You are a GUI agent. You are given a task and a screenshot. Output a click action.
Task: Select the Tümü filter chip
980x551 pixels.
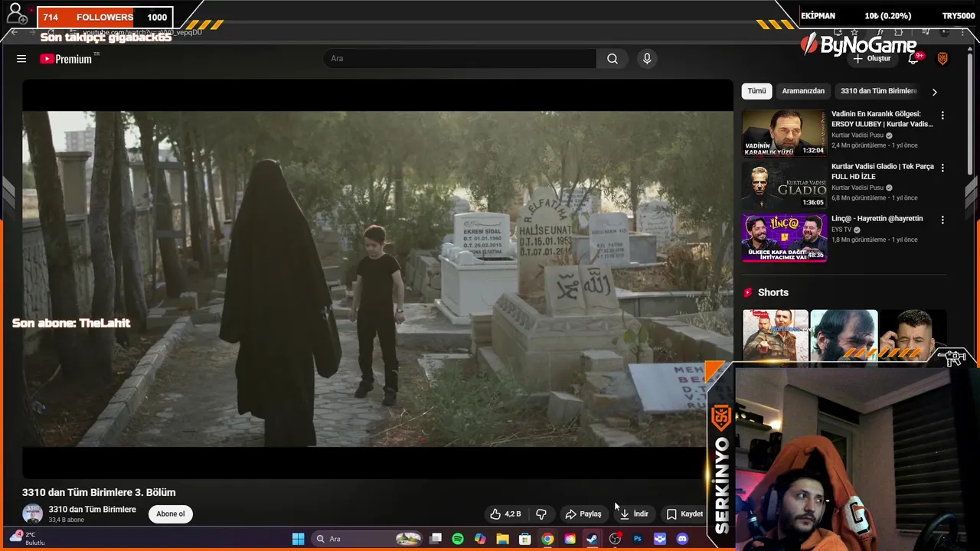[x=756, y=91]
